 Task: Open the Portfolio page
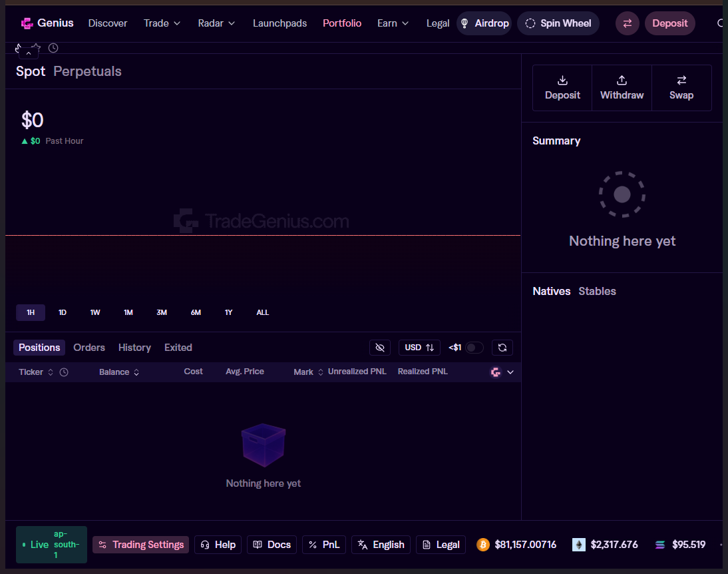pos(342,23)
